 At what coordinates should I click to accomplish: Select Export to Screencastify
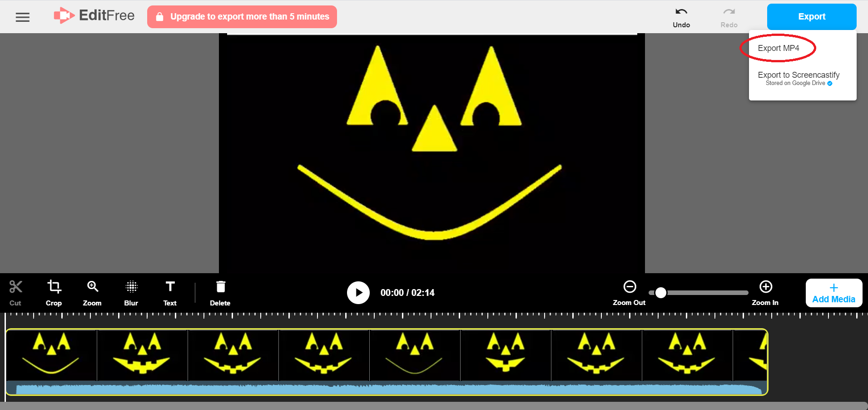[x=799, y=75]
